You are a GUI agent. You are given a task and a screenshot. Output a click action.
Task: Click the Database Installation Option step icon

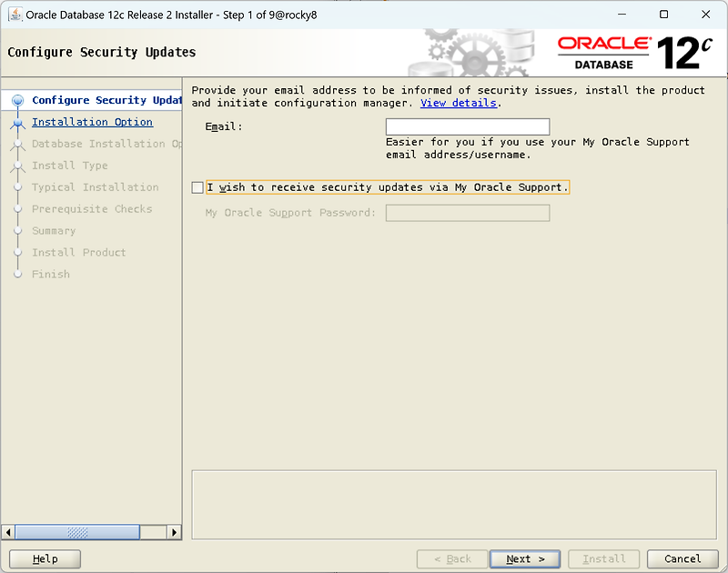point(20,144)
